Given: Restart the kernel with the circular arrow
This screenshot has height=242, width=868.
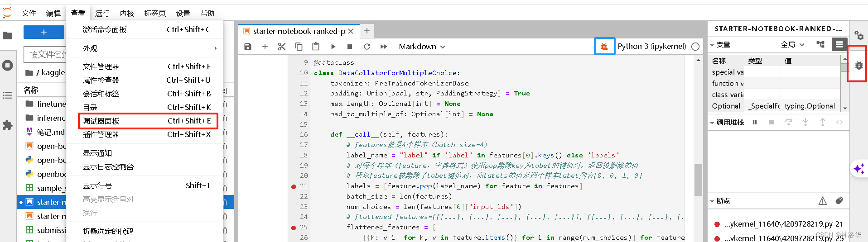Looking at the screenshot, I should click(367, 47).
